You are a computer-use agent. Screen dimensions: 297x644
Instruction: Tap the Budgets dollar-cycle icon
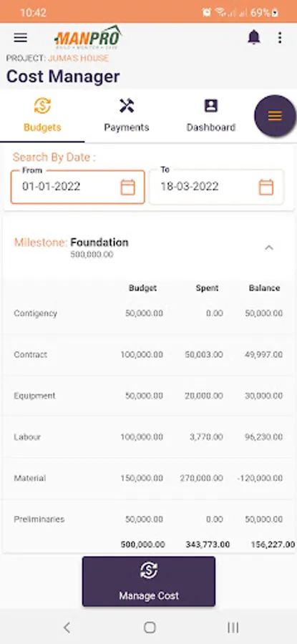tap(42, 106)
